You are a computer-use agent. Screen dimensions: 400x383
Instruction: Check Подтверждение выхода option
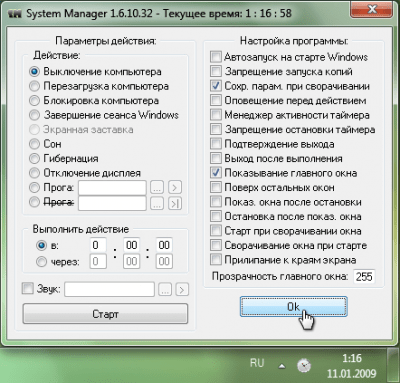coord(216,144)
